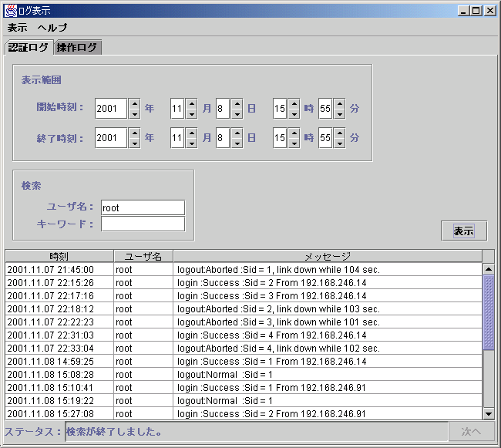Click the 表示 search button

(464, 231)
